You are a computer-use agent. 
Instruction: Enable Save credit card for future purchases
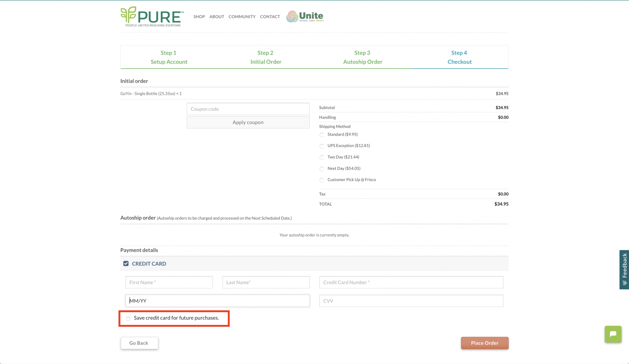pyautogui.click(x=128, y=318)
